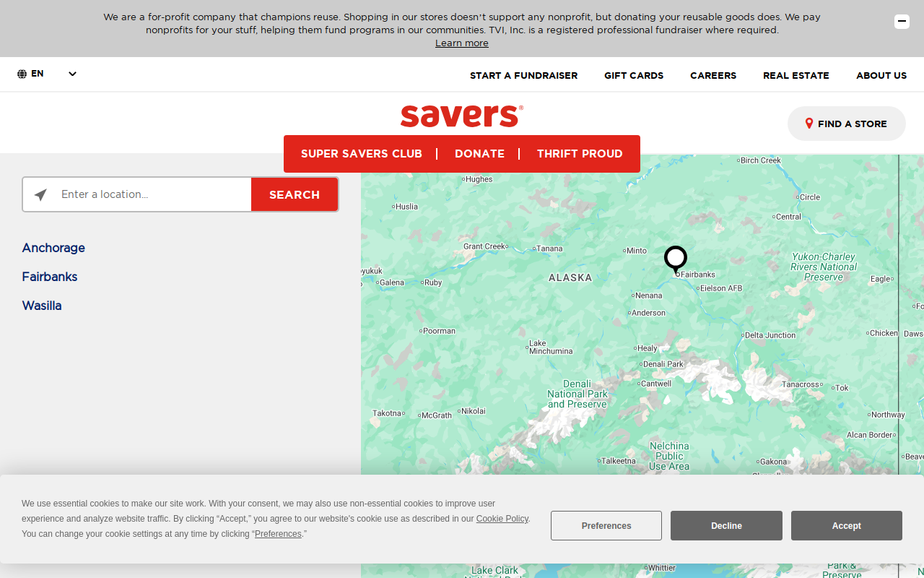The height and width of the screenshot is (578, 924).
Task: Expand the EN language dropdown chevron
Action: [x=72, y=74]
